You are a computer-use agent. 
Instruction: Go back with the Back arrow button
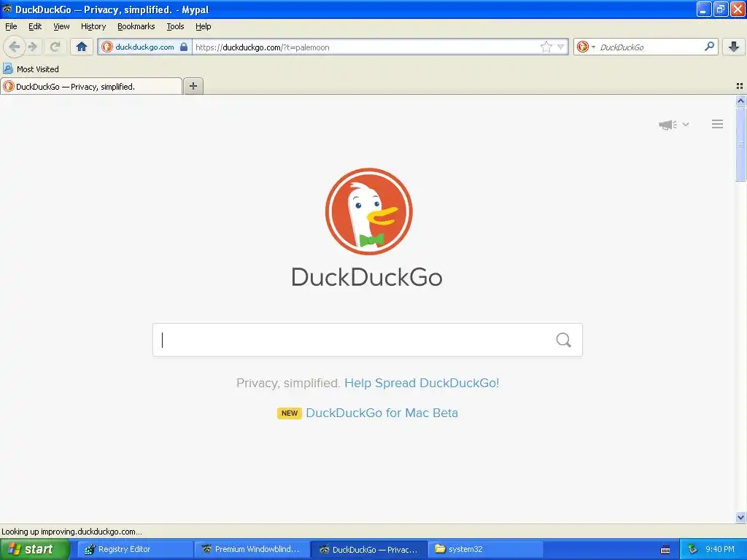point(15,47)
